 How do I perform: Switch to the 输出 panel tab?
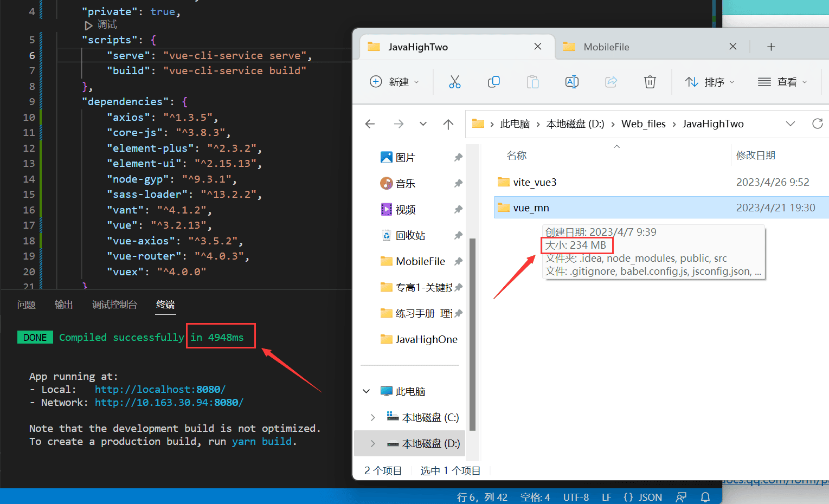point(63,305)
